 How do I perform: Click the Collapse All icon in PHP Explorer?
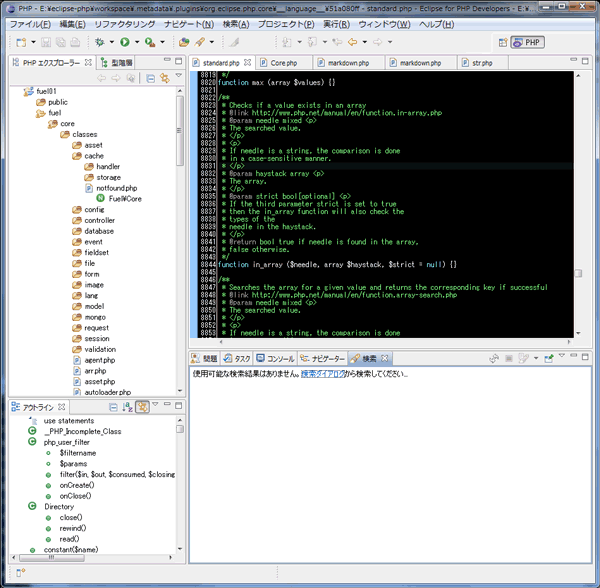click(151, 78)
